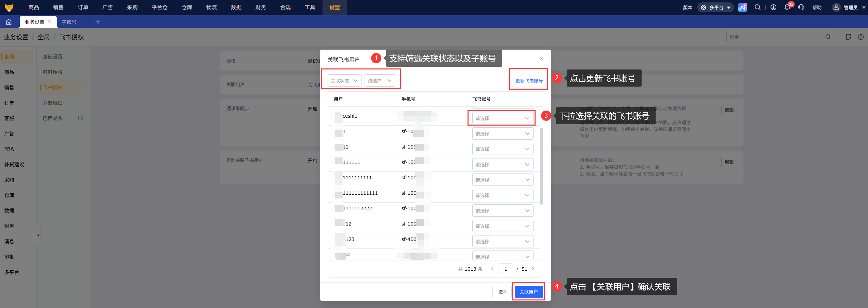This screenshot has height=308, width=868.
Task: Click the dialog vertical scrollbar
Action: pos(541,166)
